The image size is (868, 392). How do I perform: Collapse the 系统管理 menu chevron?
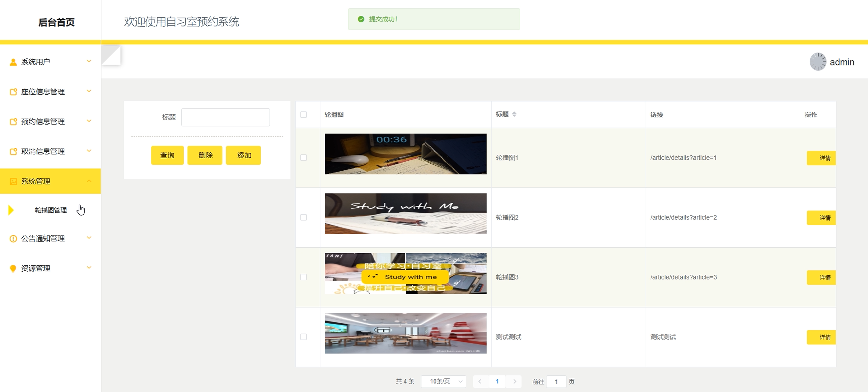89,181
